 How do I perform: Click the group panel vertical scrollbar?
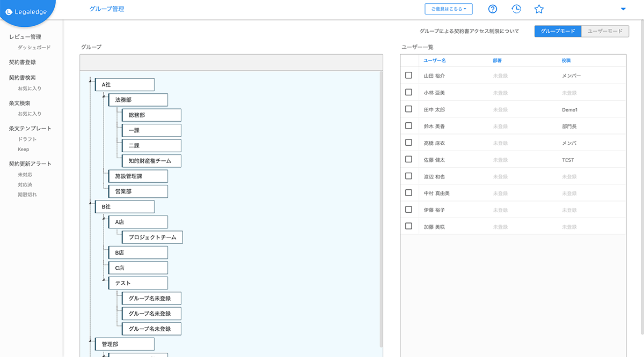(x=382, y=209)
